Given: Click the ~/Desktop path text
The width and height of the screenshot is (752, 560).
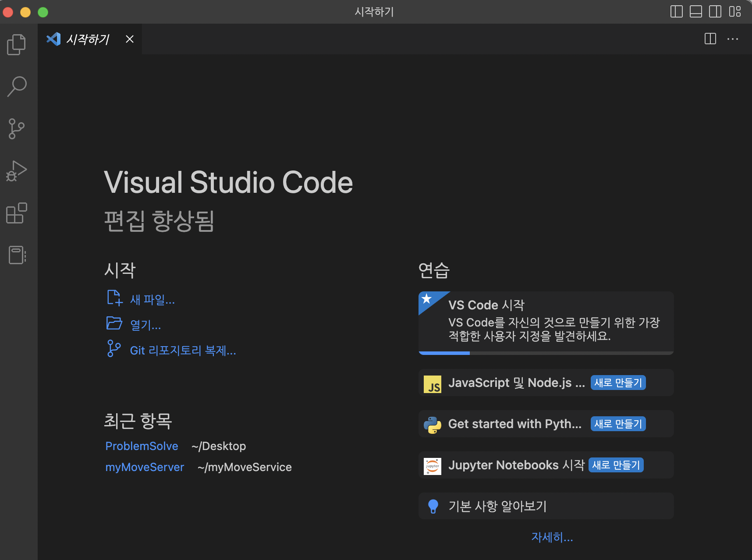Looking at the screenshot, I should click(219, 446).
